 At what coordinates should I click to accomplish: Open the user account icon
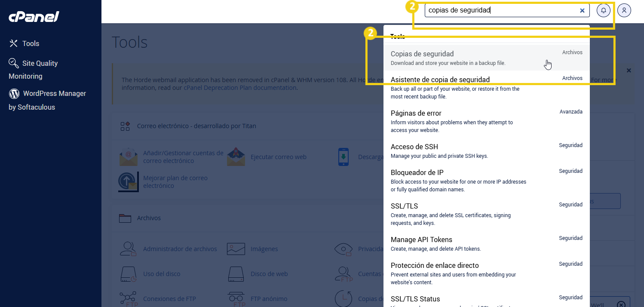coord(624,10)
